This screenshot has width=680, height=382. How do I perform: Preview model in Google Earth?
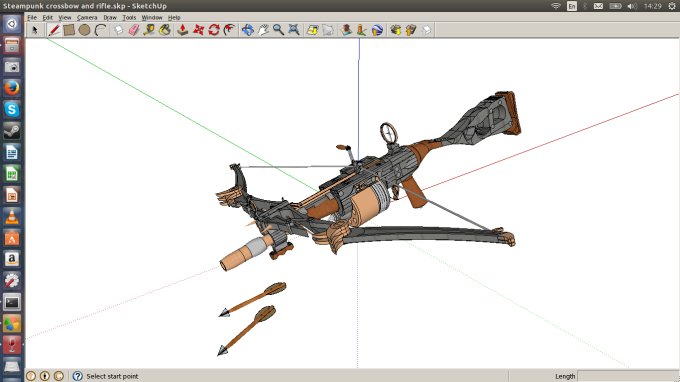pyautogui.click(x=377, y=30)
